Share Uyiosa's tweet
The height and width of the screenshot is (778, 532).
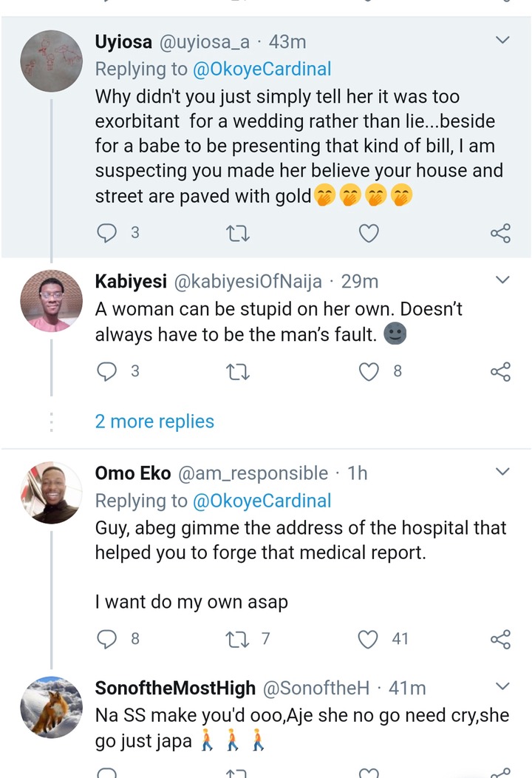(500, 234)
